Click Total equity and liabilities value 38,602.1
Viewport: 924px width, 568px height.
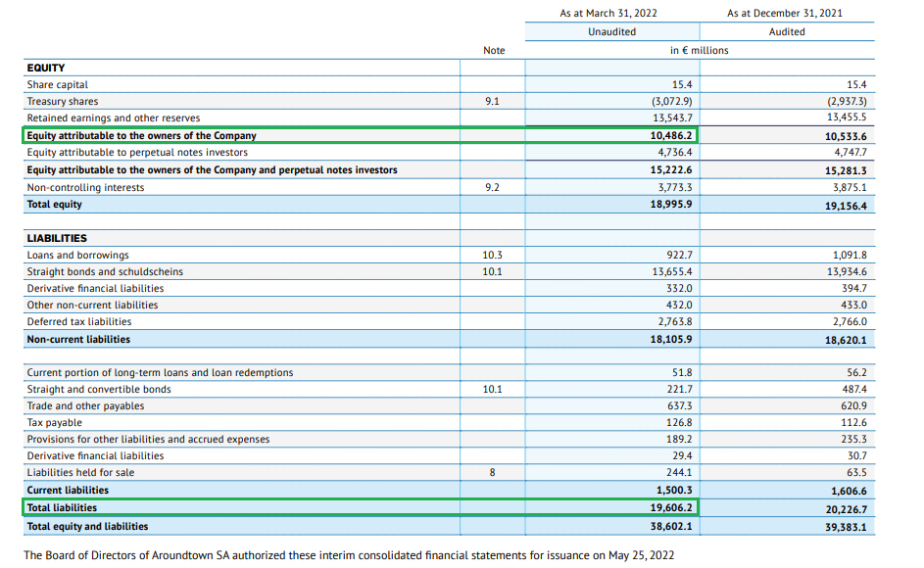(x=671, y=527)
